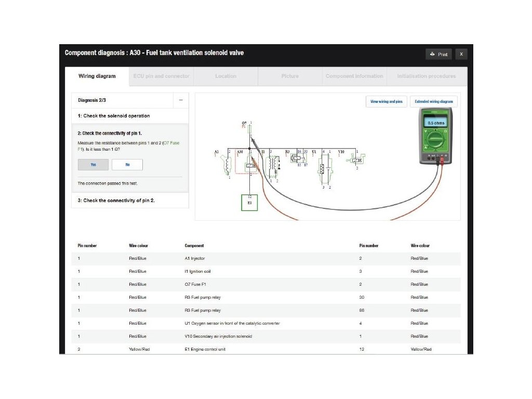Image resolution: width=532 pixels, height=399 pixels.
Task: Open the Extended wiring diagram
Action: (434, 102)
